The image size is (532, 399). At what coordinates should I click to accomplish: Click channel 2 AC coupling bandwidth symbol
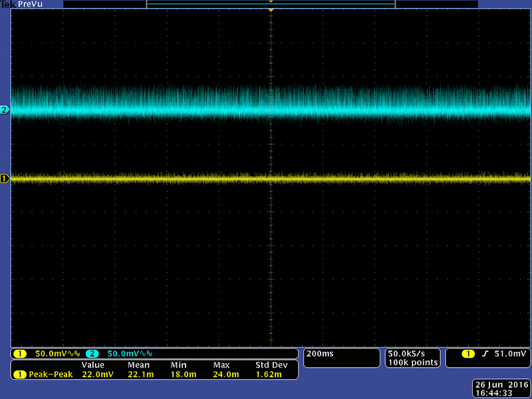[x=146, y=354]
